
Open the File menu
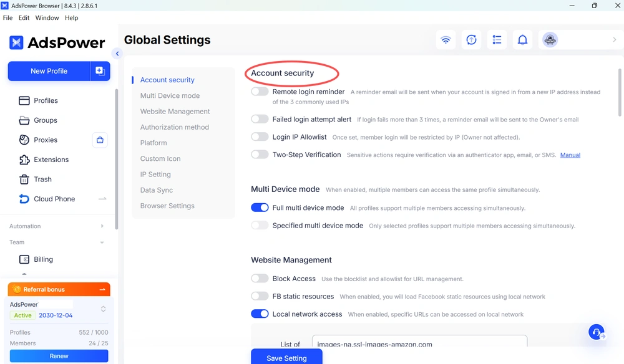tap(7, 18)
